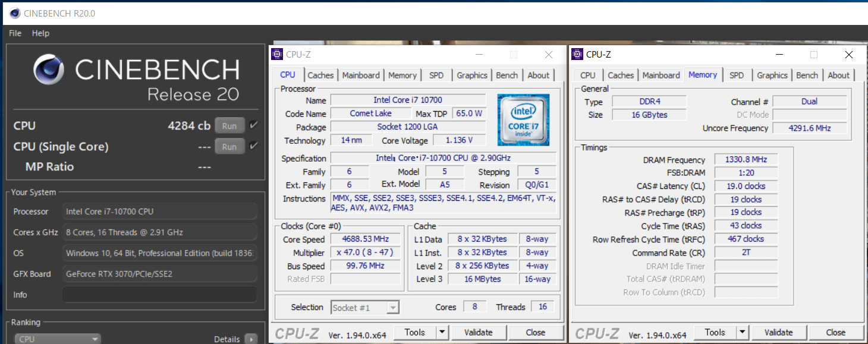The width and height of the screenshot is (868, 344).
Task: Click the CPU-Z icon of the CPU tab window
Action: (277, 55)
